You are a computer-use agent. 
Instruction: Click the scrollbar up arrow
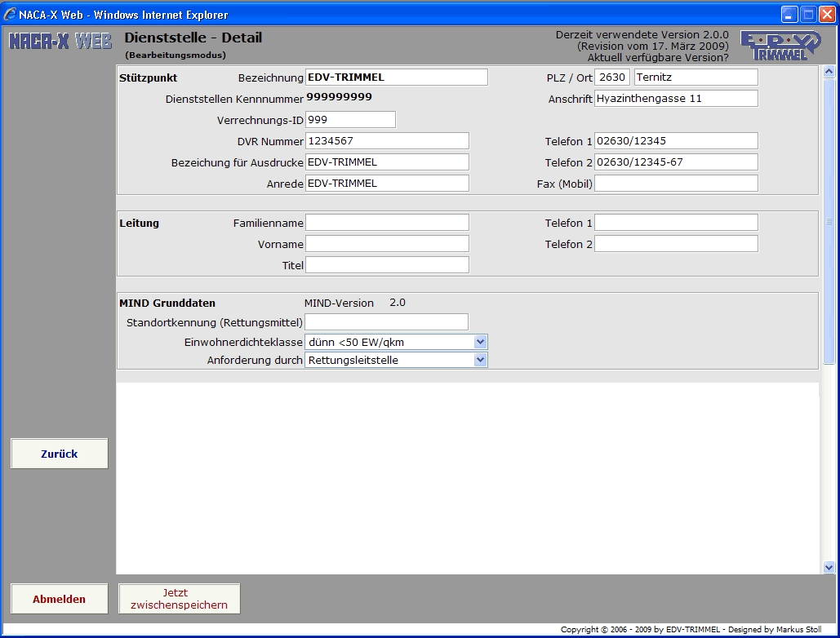[x=829, y=71]
